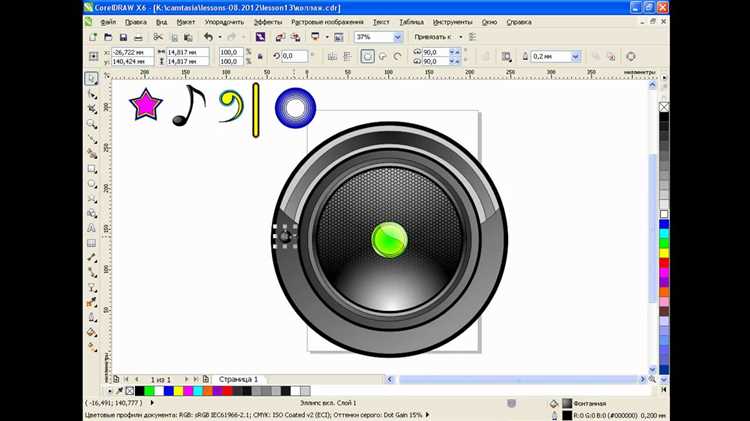Click the Save floppy disk icon

click(x=123, y=37)
